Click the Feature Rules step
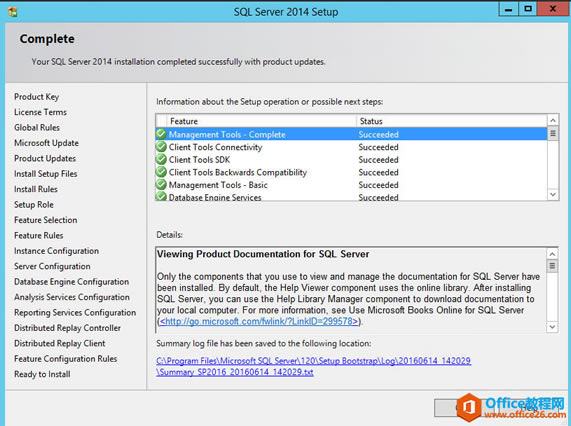This screenshot has width=571, height=426. 39,235
